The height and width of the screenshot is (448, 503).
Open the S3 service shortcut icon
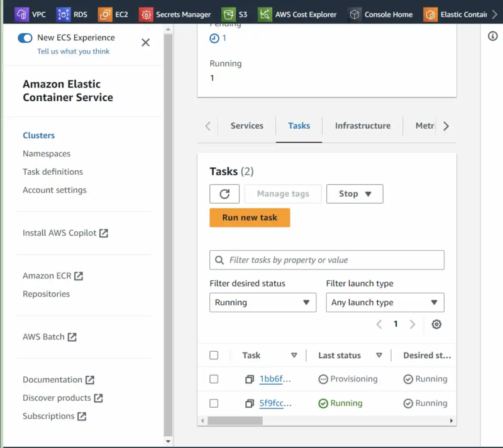point(228,14)
